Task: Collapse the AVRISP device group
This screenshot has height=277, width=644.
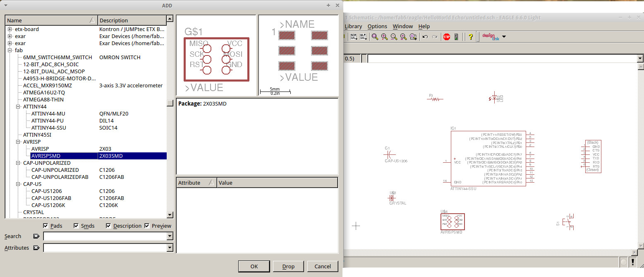Action: coord(18,142)
